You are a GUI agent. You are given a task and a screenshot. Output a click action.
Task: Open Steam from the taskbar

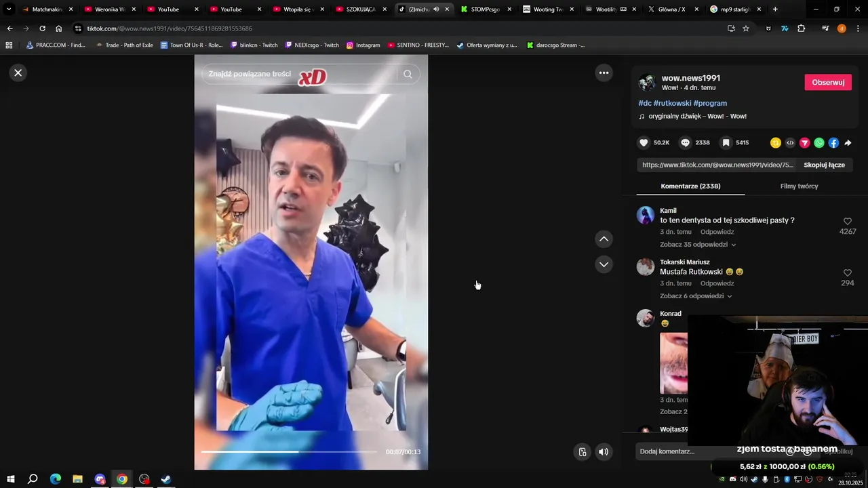tap(166, 479)
